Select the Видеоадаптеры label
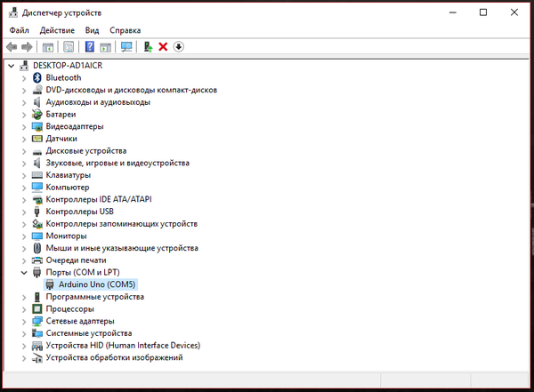 [75, 126]
